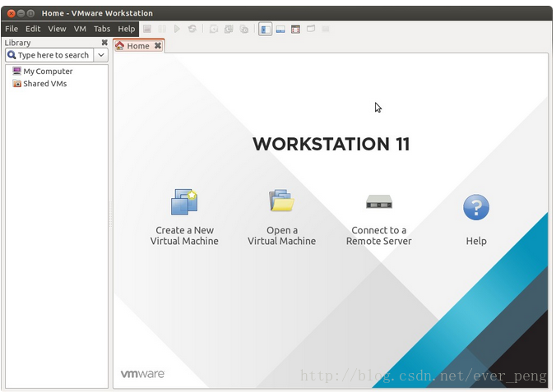This screenshot has width=556, height=392.
Task: Click the power on (play) toolbar icon
Action: click(x=177, y=29)
